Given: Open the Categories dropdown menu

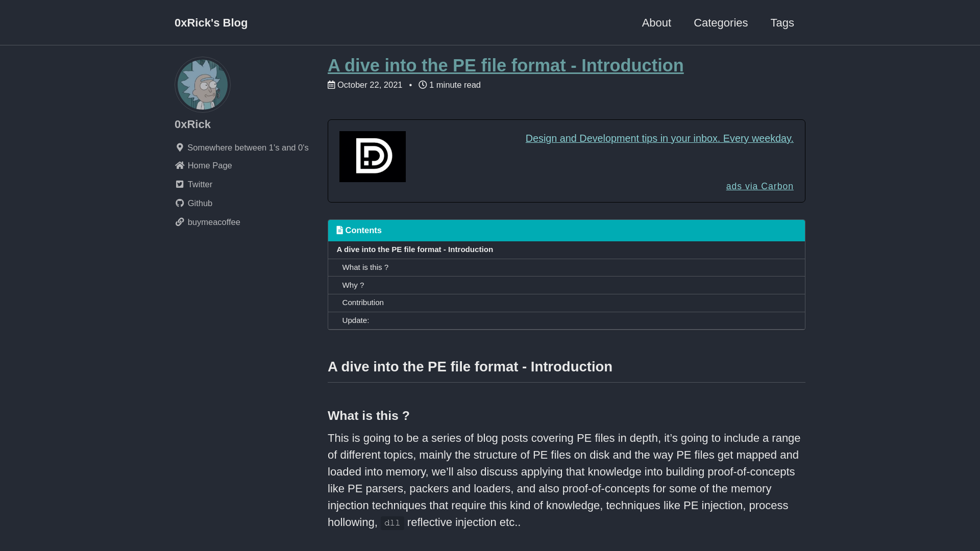Looking at the screenshot, I should (x=720, y=23).
